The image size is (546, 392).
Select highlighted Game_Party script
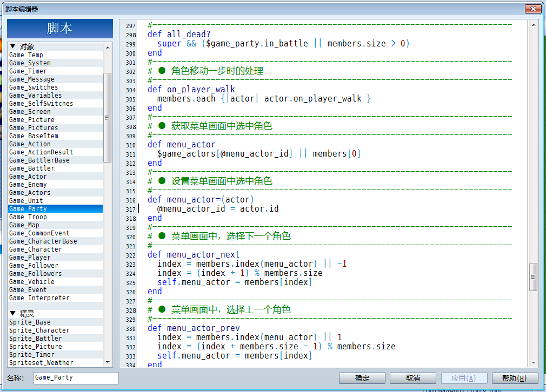pos(55,209)
